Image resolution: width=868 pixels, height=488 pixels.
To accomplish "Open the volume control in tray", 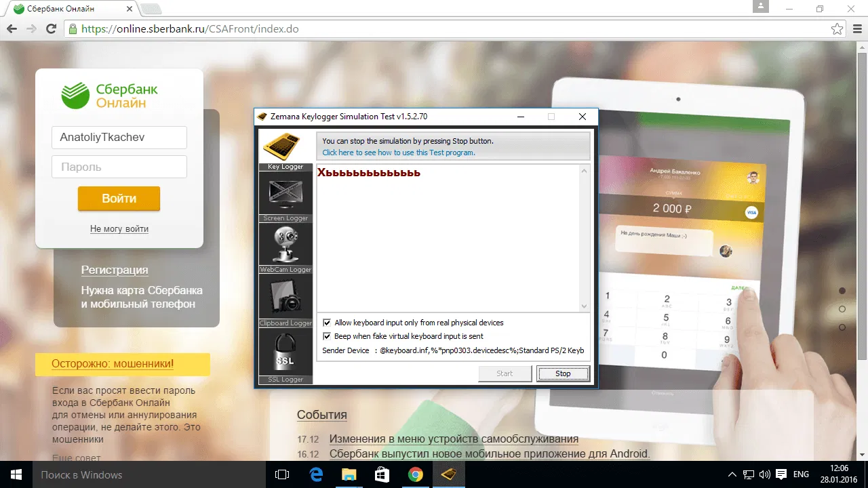I will (x=765, y=474).
